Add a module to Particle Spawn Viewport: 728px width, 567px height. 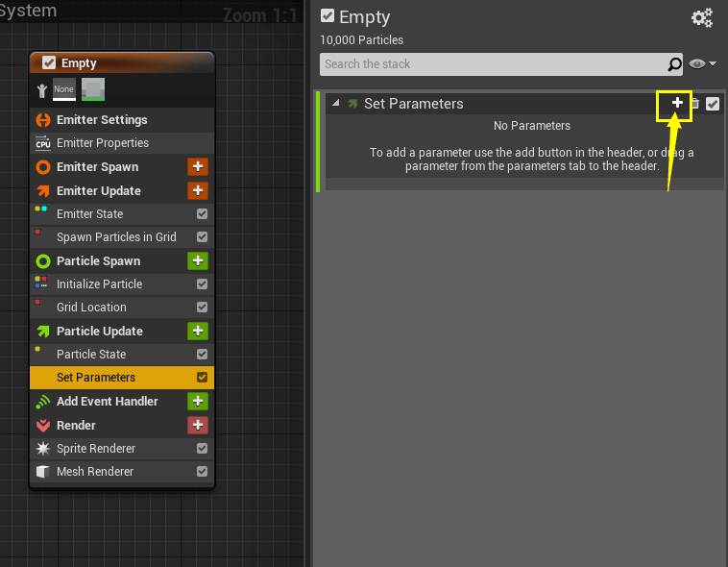pos(197,260)
